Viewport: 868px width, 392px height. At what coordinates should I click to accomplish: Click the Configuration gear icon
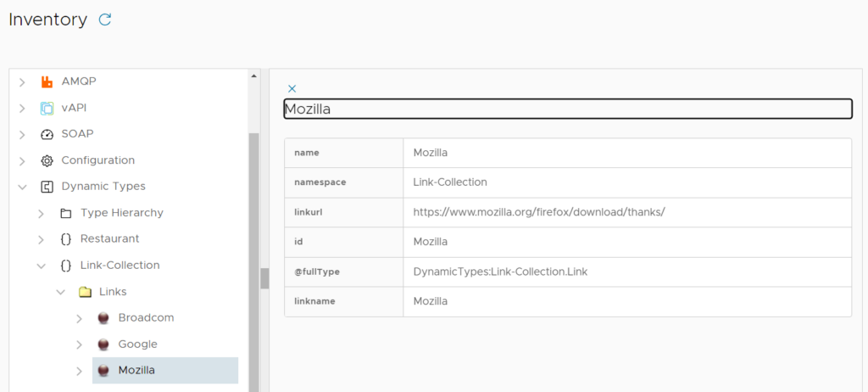click(x=47, y=160)
